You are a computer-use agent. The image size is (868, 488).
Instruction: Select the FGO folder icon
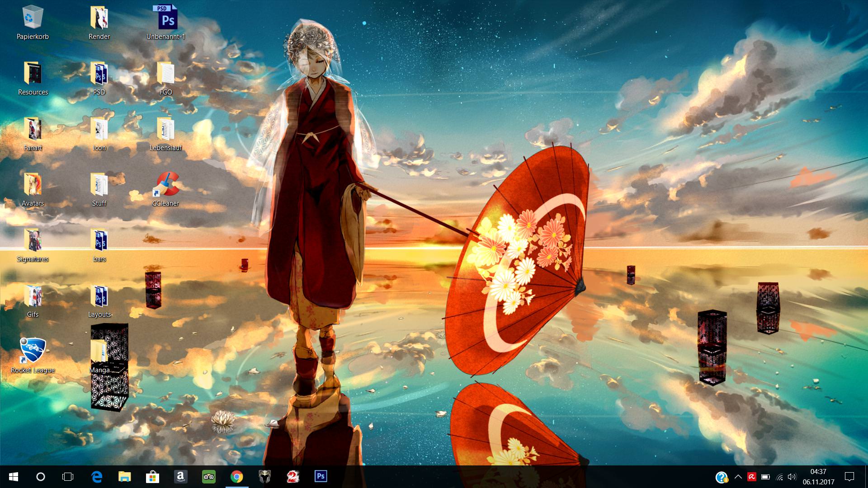[166, 78]
